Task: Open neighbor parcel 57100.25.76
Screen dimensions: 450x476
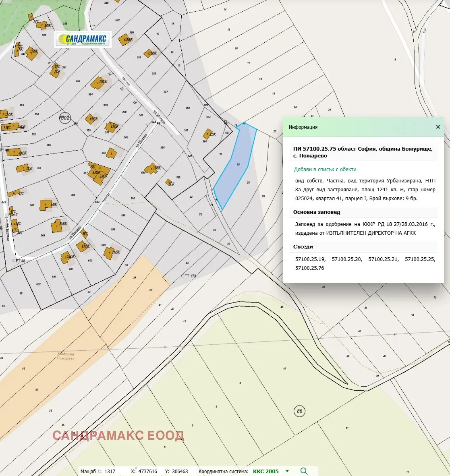Action: 309,268
